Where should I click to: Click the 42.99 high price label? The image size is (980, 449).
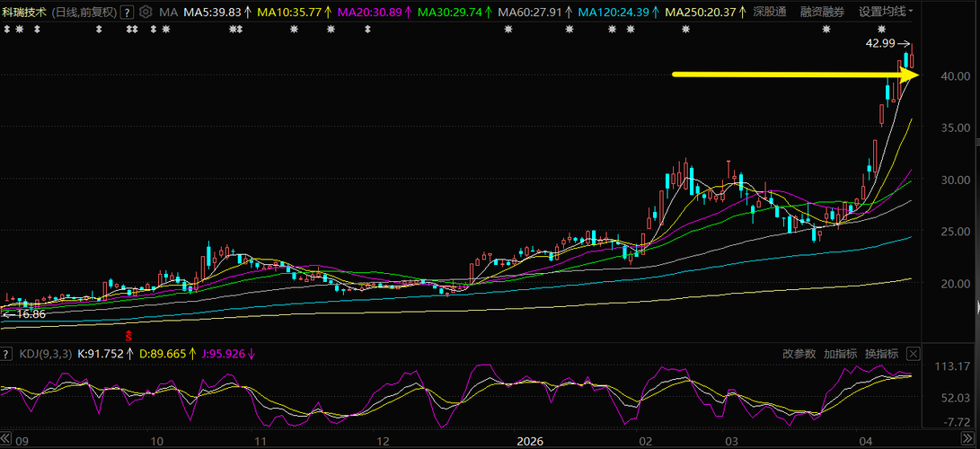(x=880, y=43)
